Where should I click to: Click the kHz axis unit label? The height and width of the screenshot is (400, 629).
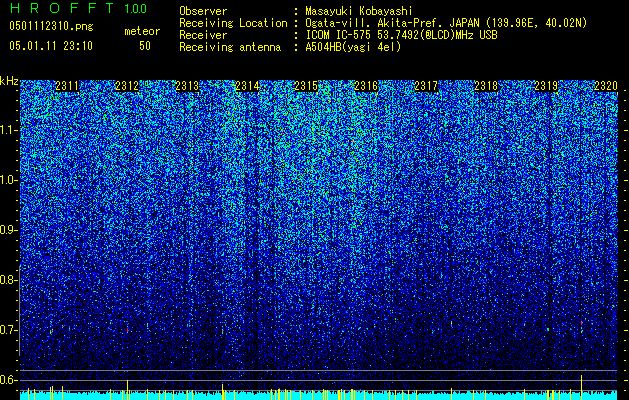pyautogui.click(x=9, y=81)
